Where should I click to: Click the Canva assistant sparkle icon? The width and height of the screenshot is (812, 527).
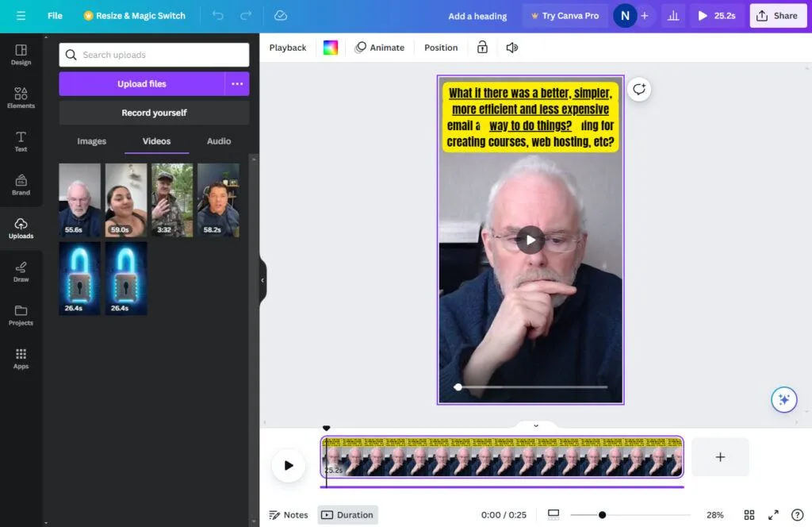tap(783, 399)
